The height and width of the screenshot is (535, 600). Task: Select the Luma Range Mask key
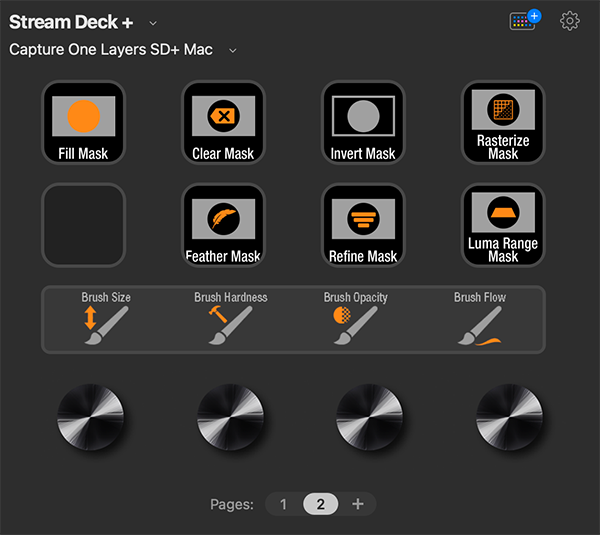click(503, 225)
